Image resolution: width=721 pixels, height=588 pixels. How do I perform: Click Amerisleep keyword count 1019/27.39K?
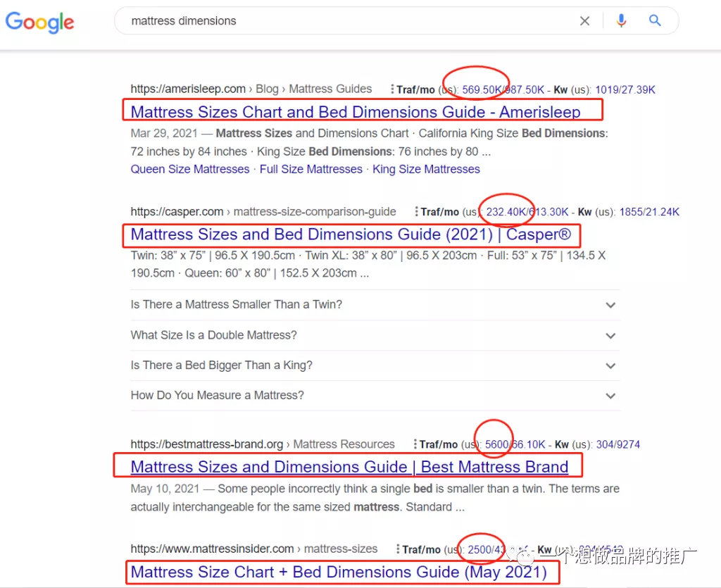[625, 89]
